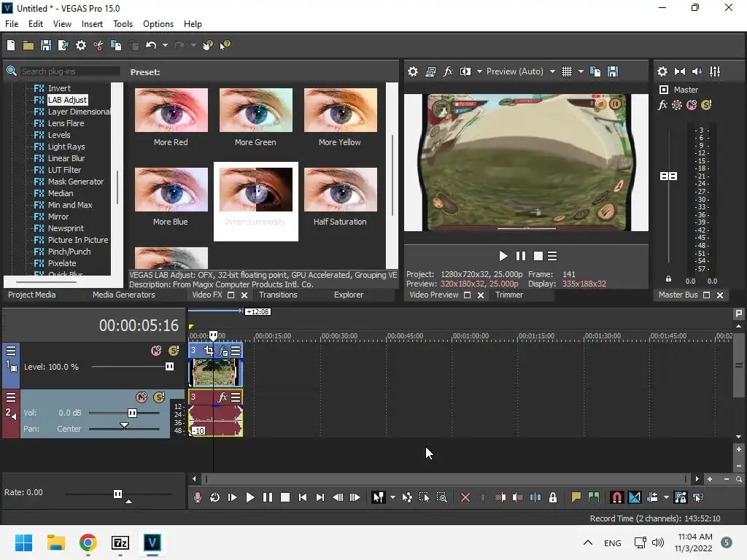This screenshot has width=747, height=560.
Task: Open the grid overlays dropdown arrow
Action: [581, 71]
